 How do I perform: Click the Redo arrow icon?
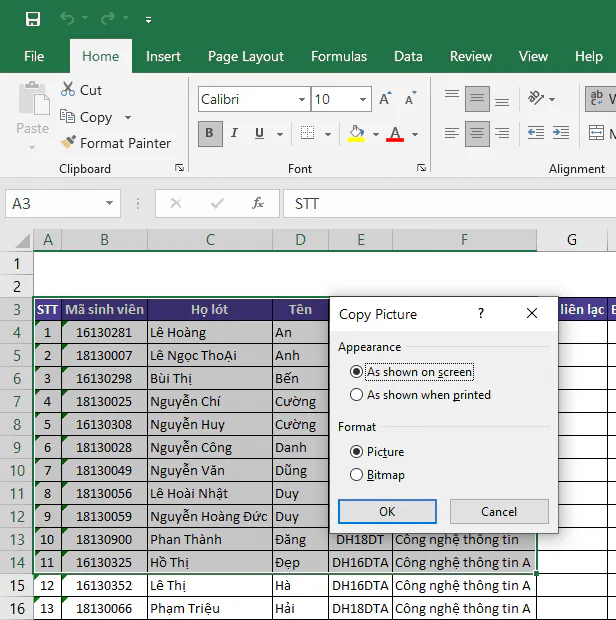108,18
